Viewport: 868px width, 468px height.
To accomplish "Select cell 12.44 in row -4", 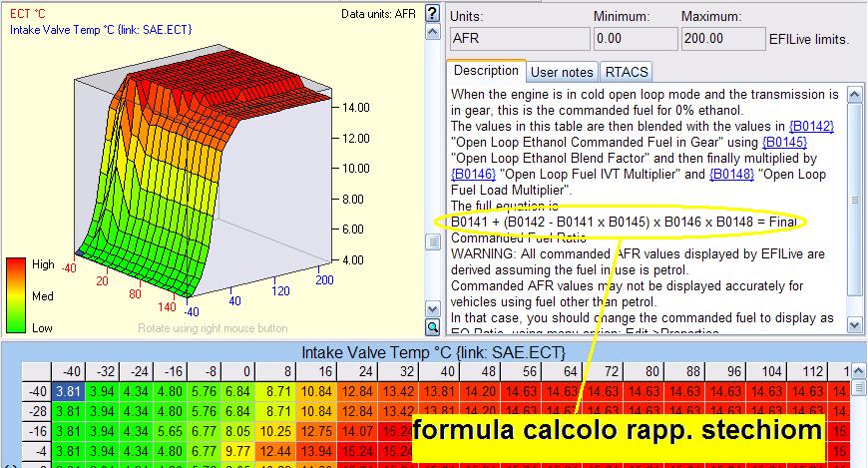I will point(275,451).
